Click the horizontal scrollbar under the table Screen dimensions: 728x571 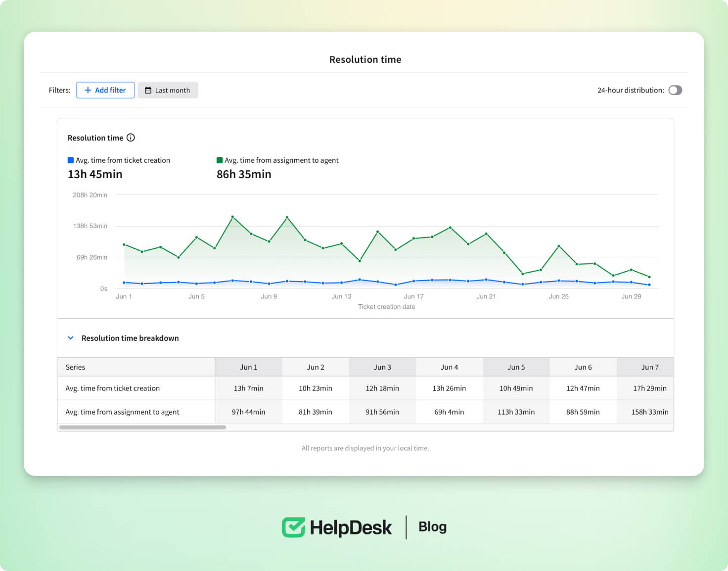[x=142, y=427]
